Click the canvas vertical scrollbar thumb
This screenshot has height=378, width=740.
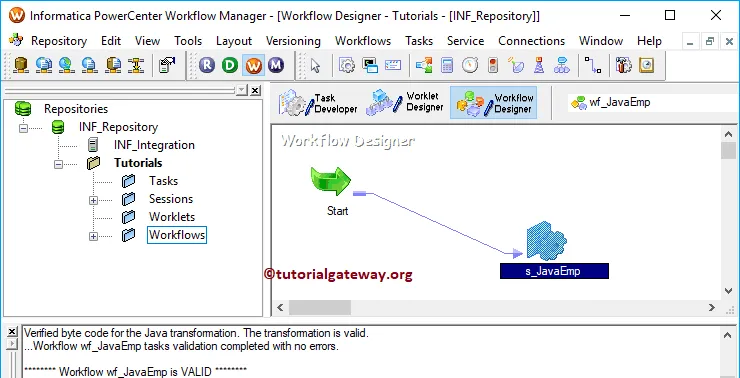click(728, 151)
